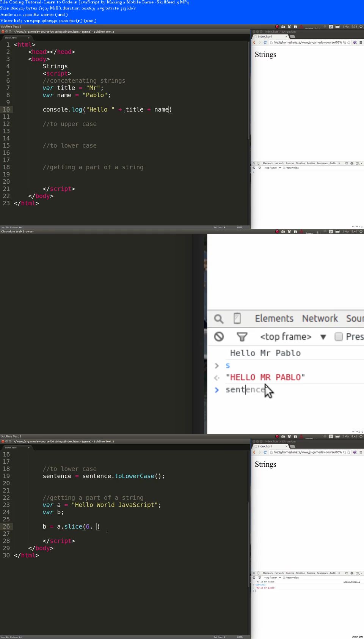
Task: Open Timeline tab in the 12:38 frame
Action: pos(300,164)
